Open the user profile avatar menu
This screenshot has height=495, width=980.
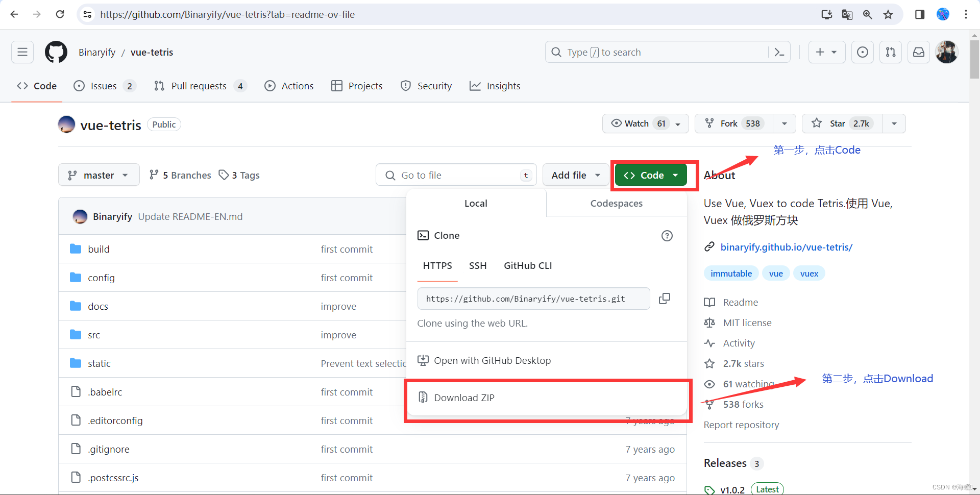click(x=947, y=52)
